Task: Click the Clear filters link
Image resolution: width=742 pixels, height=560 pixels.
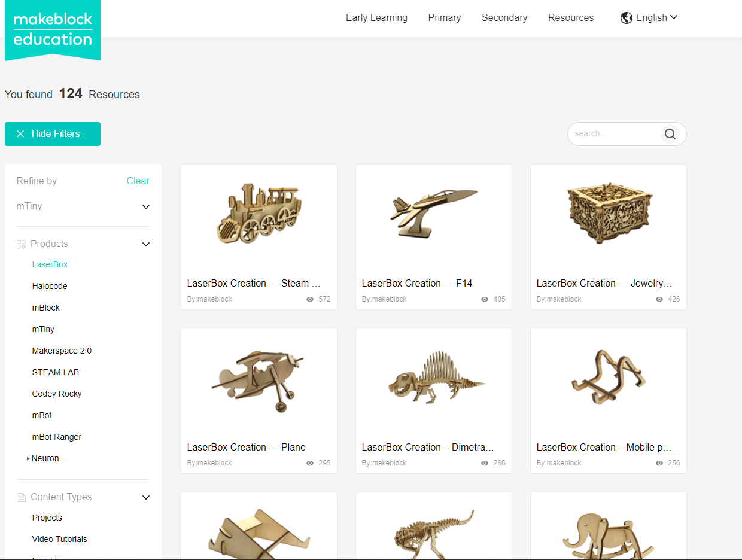Action: (x=138, y=181)
